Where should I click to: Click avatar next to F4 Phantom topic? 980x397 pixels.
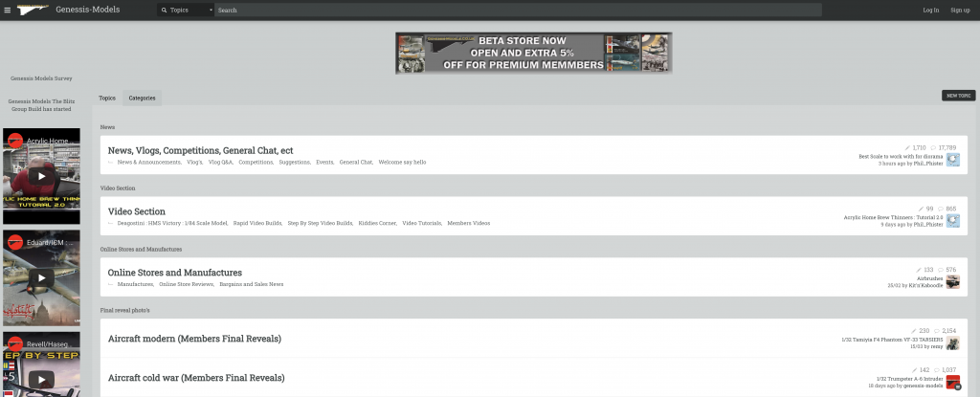(952, 343)
